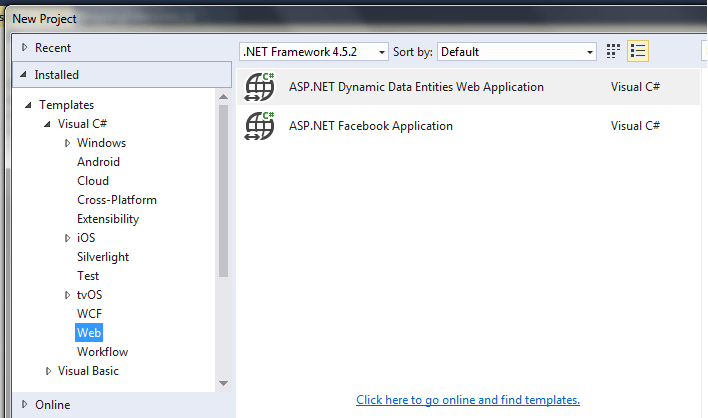708x418 pixels.
Task: Open the .NET Framework version dropdown
Action: click(314, 51)
